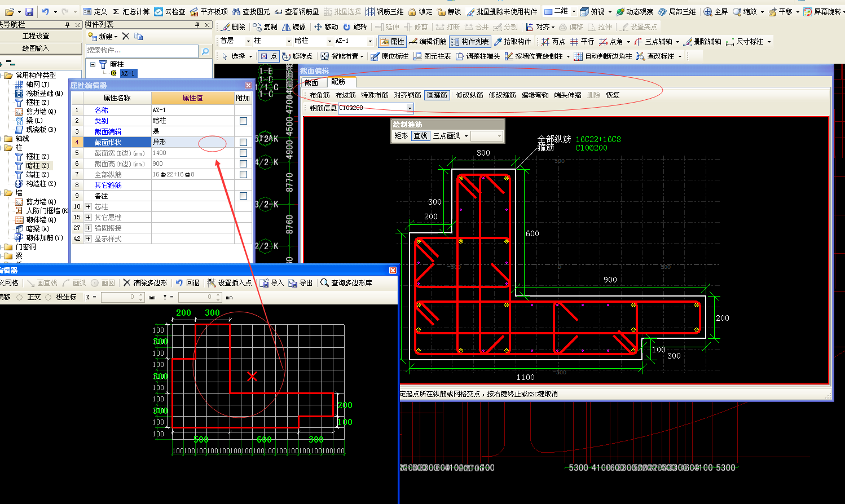Click 删除 delete tool in edit toolbar
This screenshot has width=845, height=504.
[x=233, y=26]
